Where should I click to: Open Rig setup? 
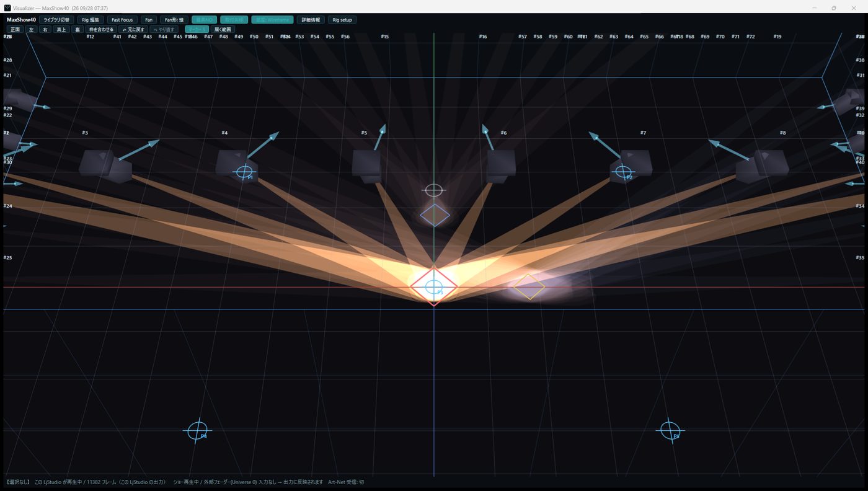click(x=342, y=20)
